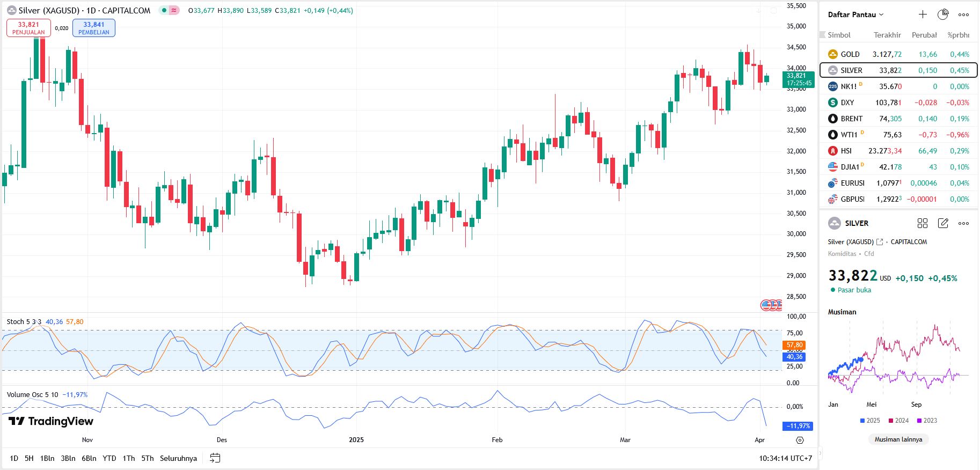Viewport: 980px width, 470px height.
Task: Open timezone menu showing UTC+7
Action: [785, 458]
